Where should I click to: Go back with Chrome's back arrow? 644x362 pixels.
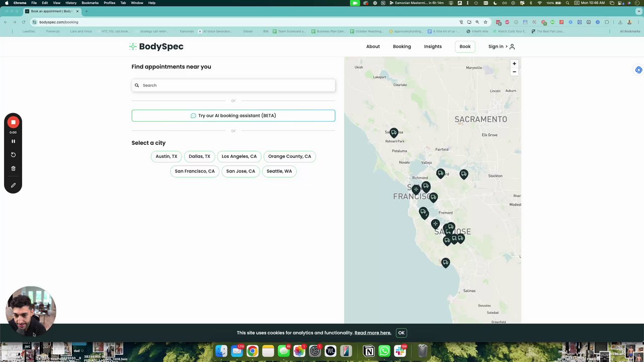pos(6,22)
